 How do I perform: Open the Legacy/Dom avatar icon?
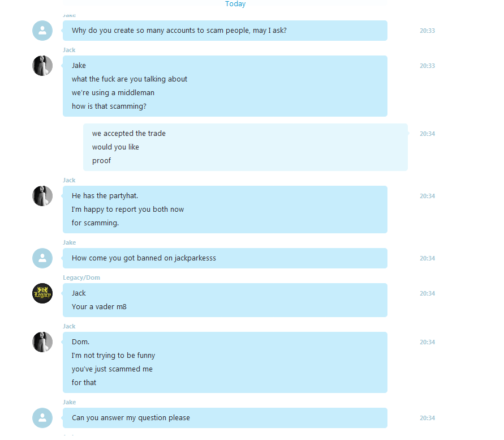point(42,293)
